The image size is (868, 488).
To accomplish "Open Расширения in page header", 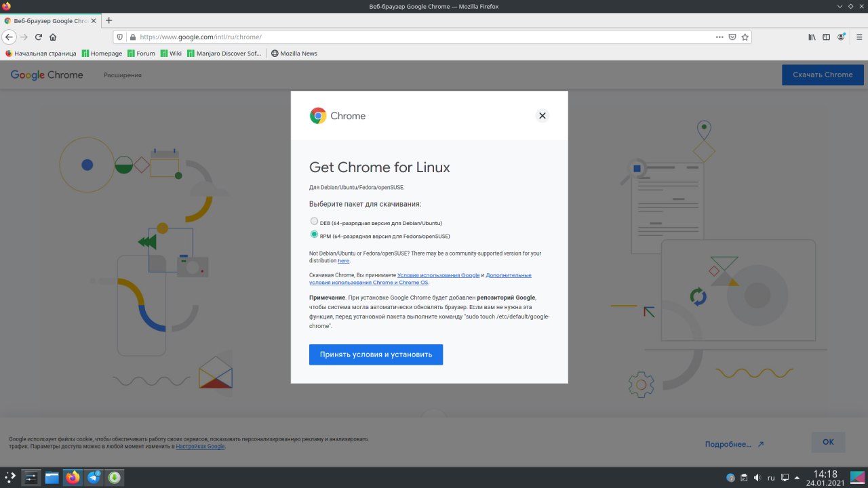I will point(123,75).
